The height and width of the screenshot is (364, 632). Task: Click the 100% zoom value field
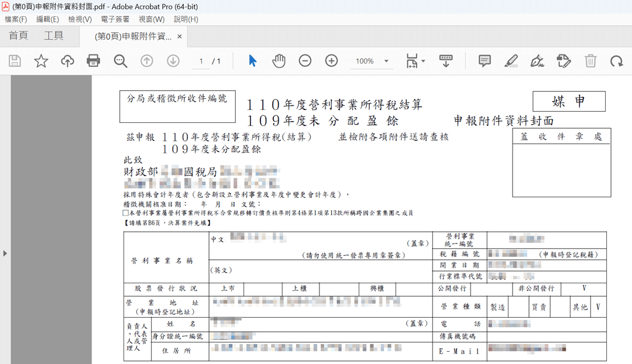pyautogui.click(x=365, y=61)
